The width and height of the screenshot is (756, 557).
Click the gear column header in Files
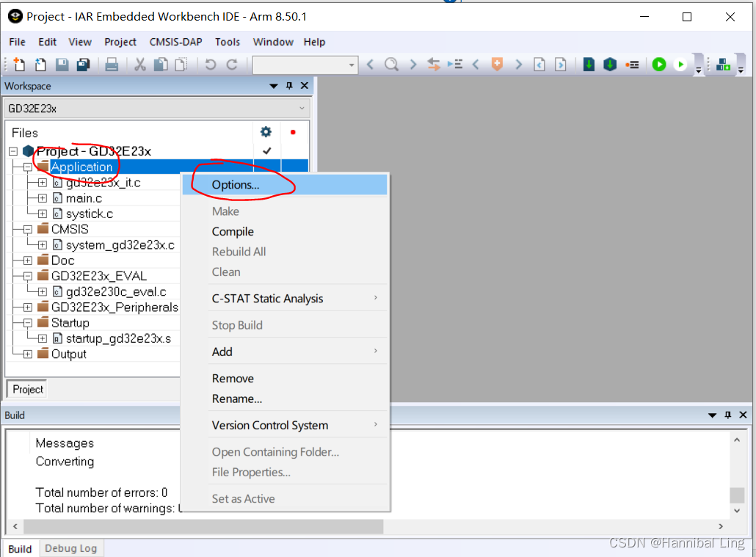266,131
